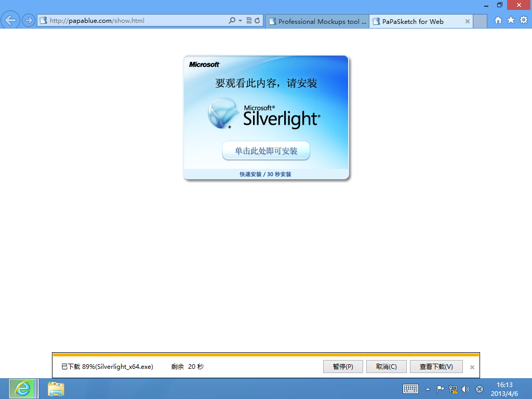Open the touch keyboard from the taskbar
532x399 pixels.
point(410,389)
